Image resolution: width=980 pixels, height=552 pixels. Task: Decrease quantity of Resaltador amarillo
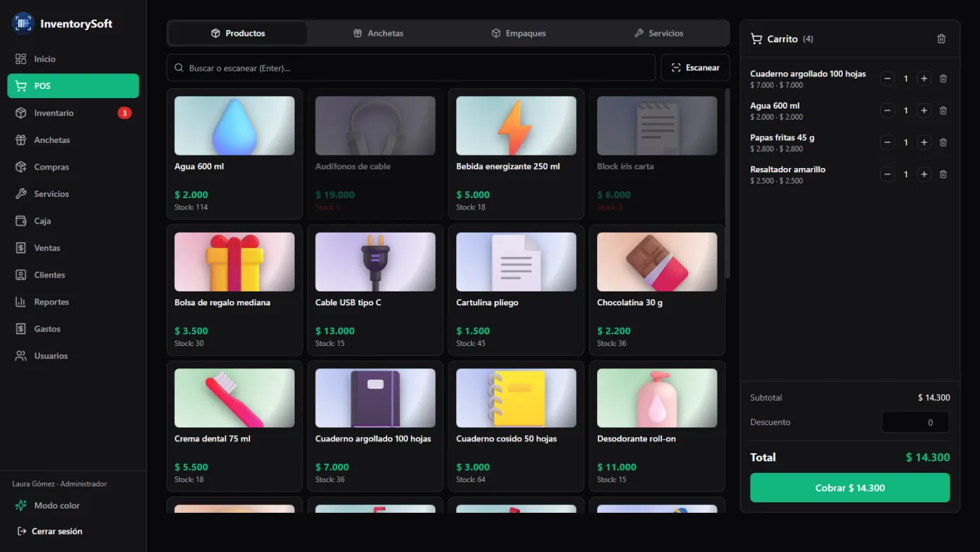tap(888, 174)
